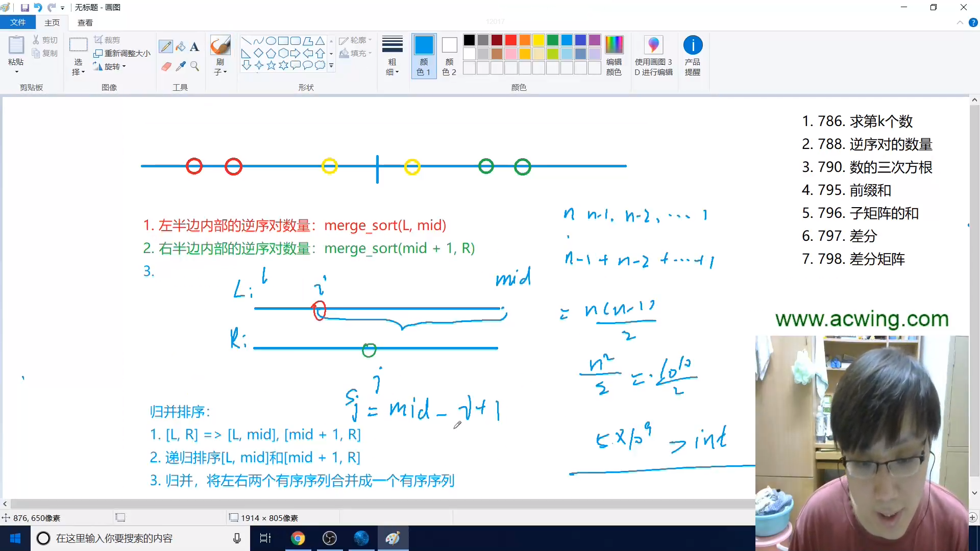
Task: Click the 产品提醒 product alert button
Action: pos(693,56)
